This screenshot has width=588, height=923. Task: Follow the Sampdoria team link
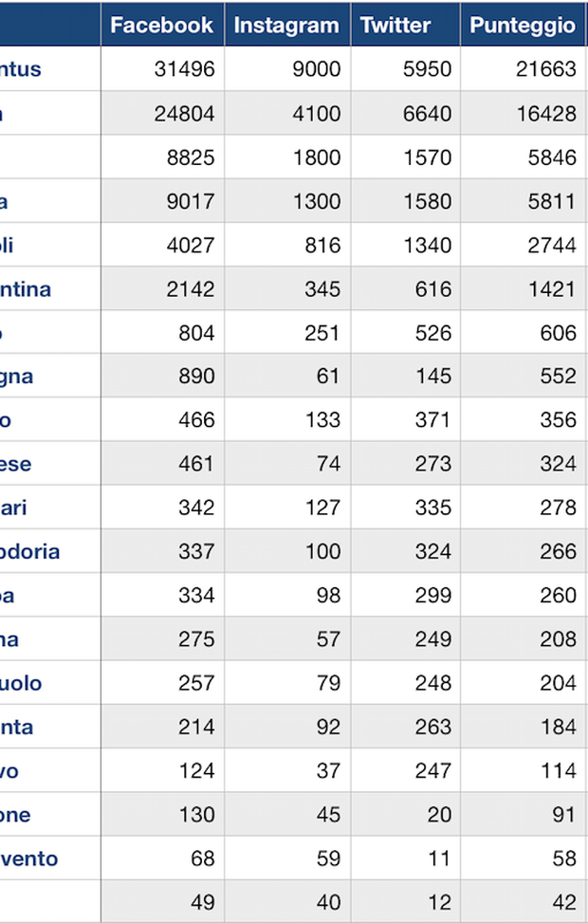(x=30, y=551)
